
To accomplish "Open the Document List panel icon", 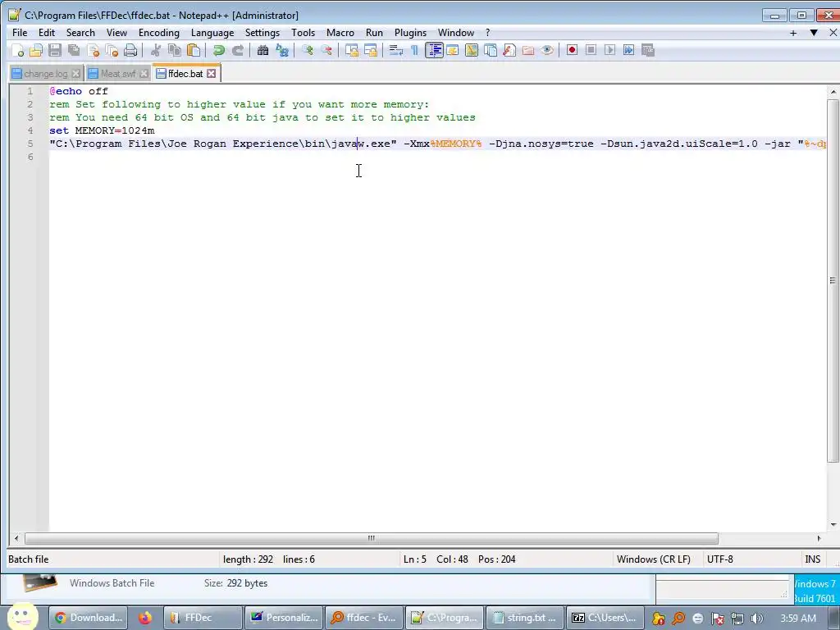I will [x=491, y=50].
